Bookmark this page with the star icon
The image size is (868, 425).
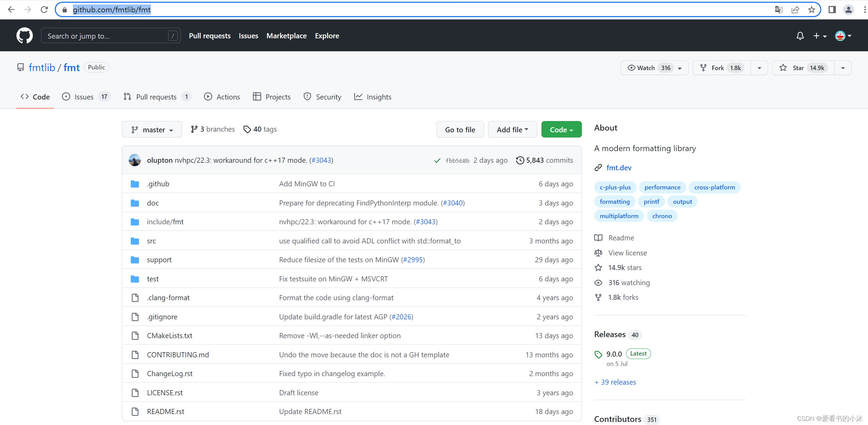point(812,10)
